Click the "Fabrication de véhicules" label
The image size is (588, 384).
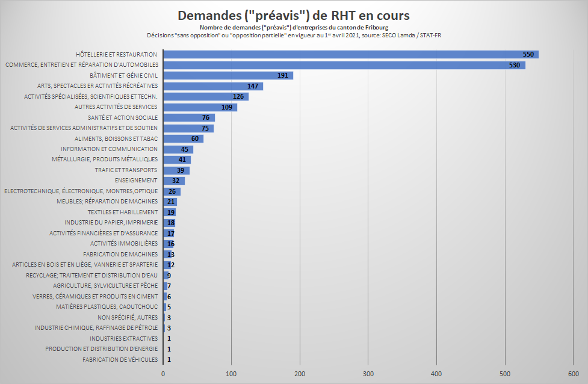pos(120,359)
